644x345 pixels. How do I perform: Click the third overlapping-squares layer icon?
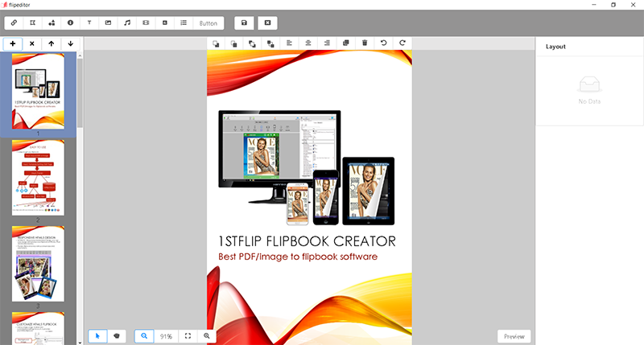[252, 43]
